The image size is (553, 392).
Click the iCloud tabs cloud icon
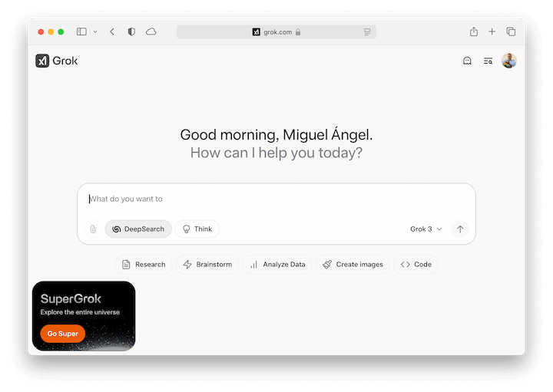[151, 31]
